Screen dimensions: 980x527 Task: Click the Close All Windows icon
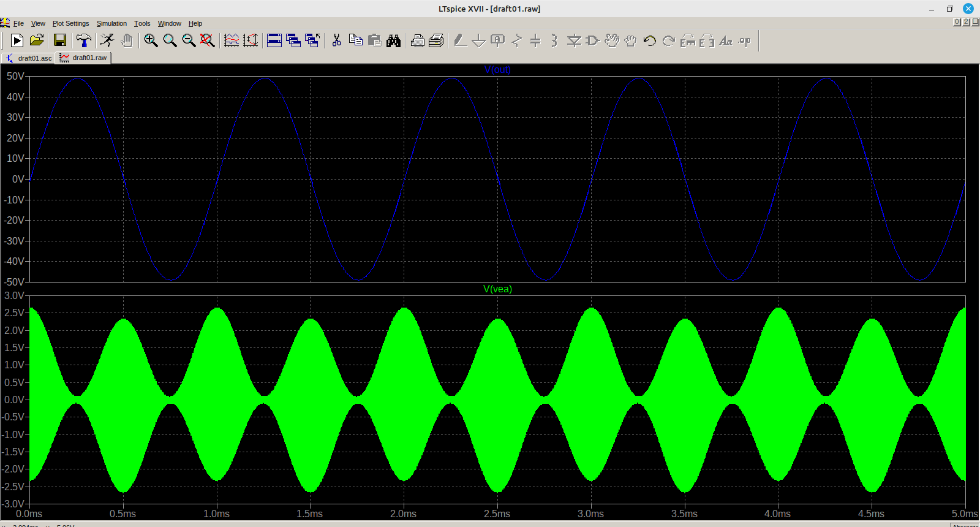pyautogui.click(x=312, y=40)
